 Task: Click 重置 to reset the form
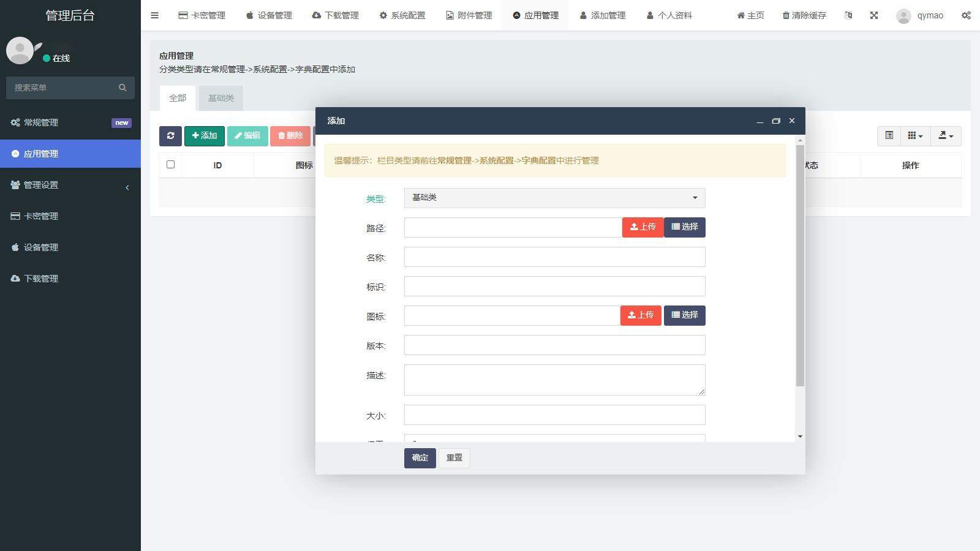pos(454,458)
